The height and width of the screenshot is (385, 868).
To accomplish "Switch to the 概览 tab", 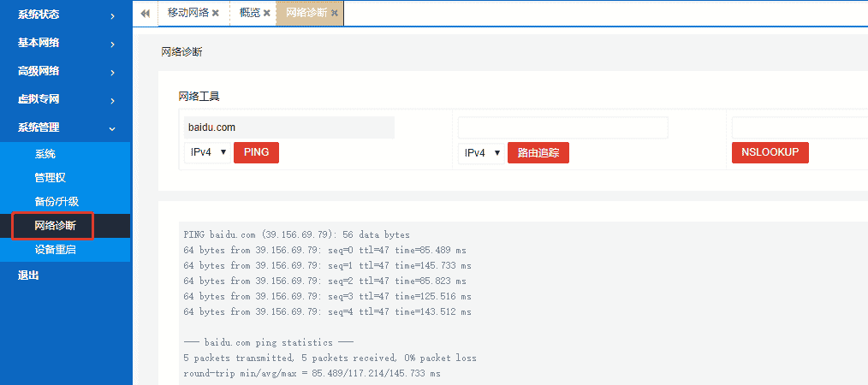I will pyautogui.click(x=250, y=13).
